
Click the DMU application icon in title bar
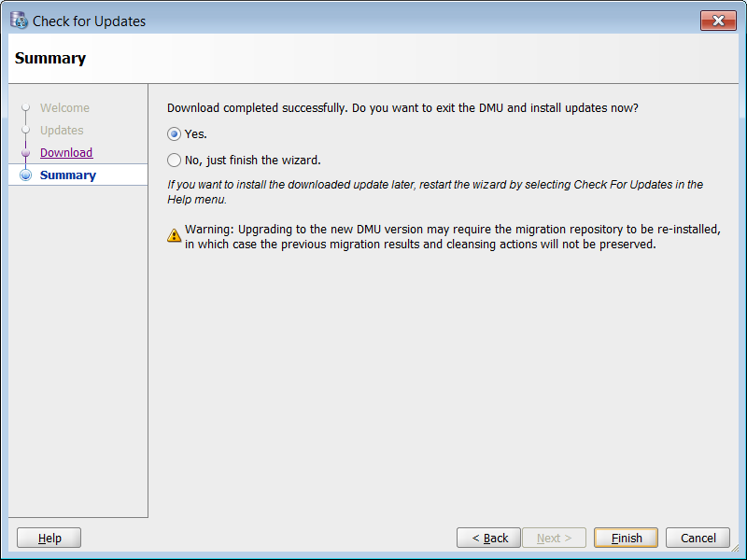pos(19,21)
